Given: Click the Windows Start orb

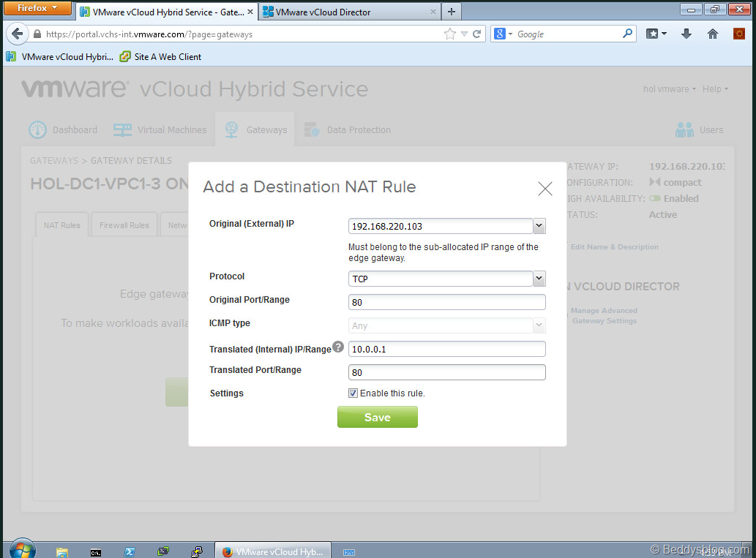Looking at the screenshot, I should [22, 549].
